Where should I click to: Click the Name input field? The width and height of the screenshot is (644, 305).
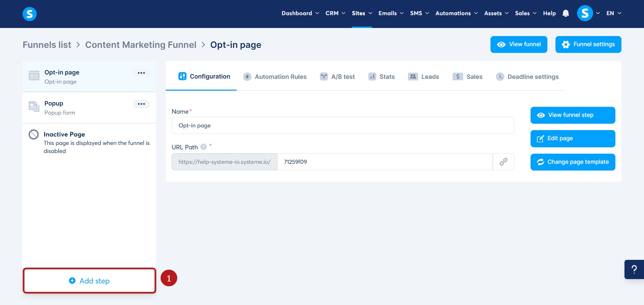point(343,125)
